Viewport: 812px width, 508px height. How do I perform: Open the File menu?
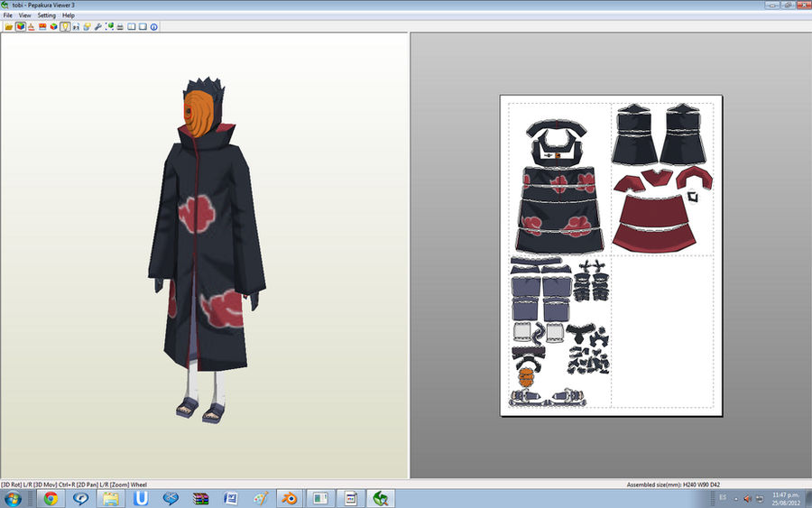coord(8,15)
